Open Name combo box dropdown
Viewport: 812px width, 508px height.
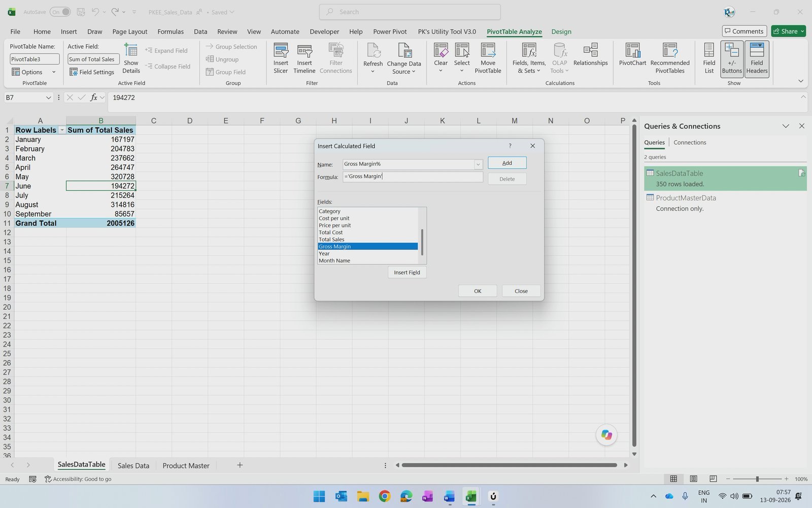478,164
